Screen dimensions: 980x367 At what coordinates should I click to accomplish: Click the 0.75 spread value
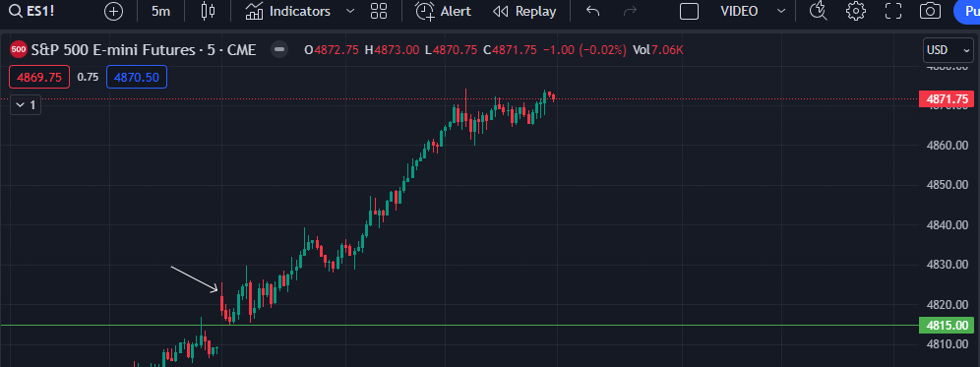tap(88, 77)
